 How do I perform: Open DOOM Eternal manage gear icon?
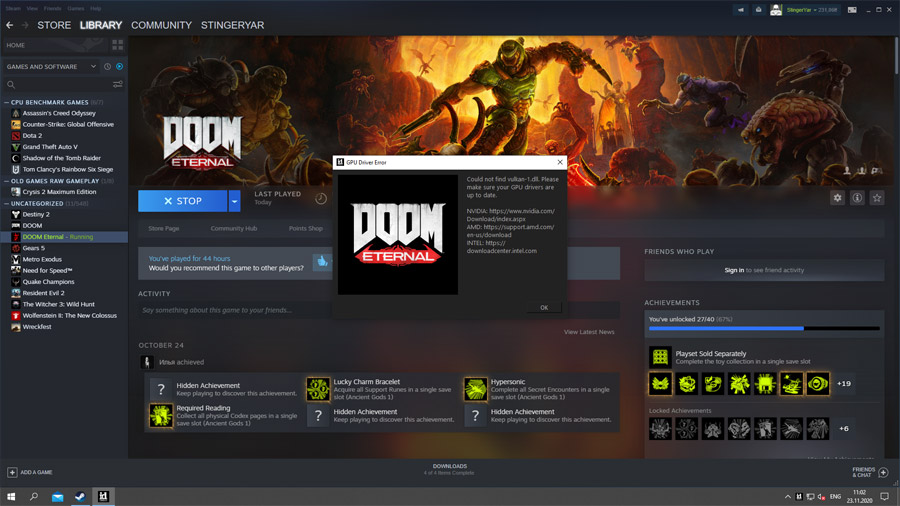pos(837,198)
